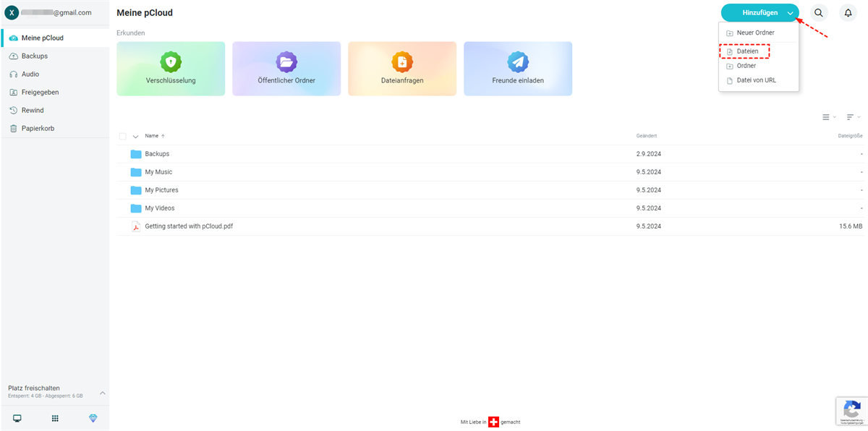Click the Meine pCloud page heading
Viewport: 868px width, 431px height.
pos(145,13)
